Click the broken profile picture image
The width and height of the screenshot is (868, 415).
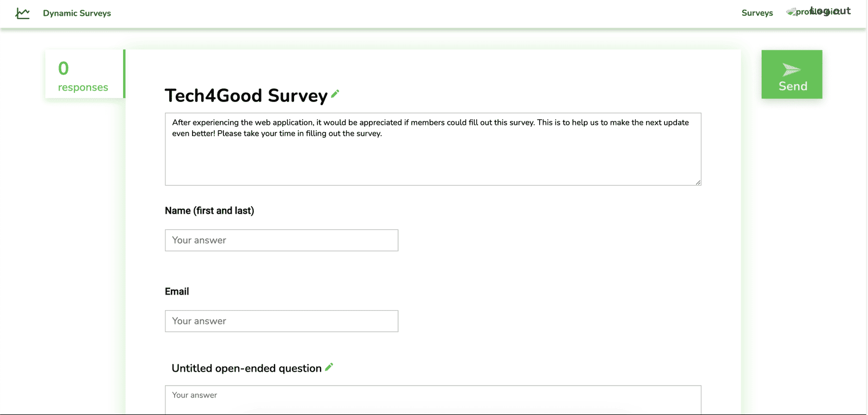792,12
